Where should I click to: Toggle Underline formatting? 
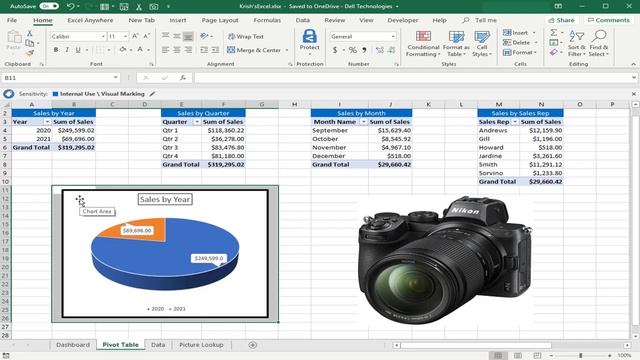tap(78, 50)
